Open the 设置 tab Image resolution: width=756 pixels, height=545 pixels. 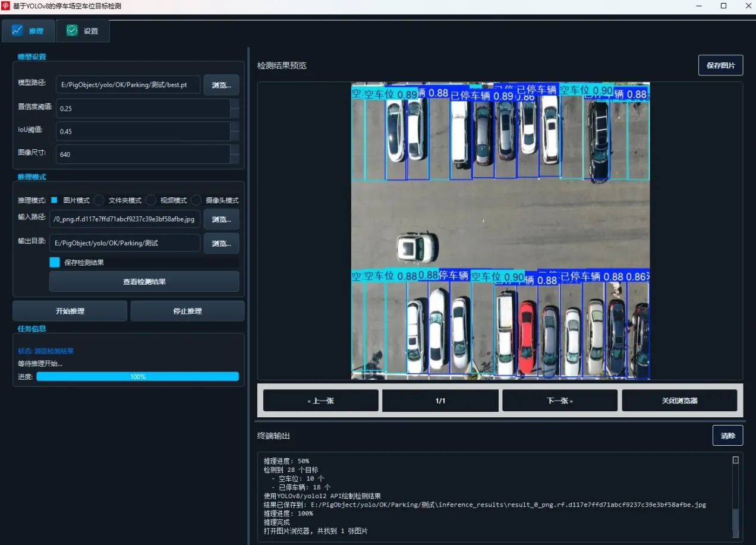83,31
